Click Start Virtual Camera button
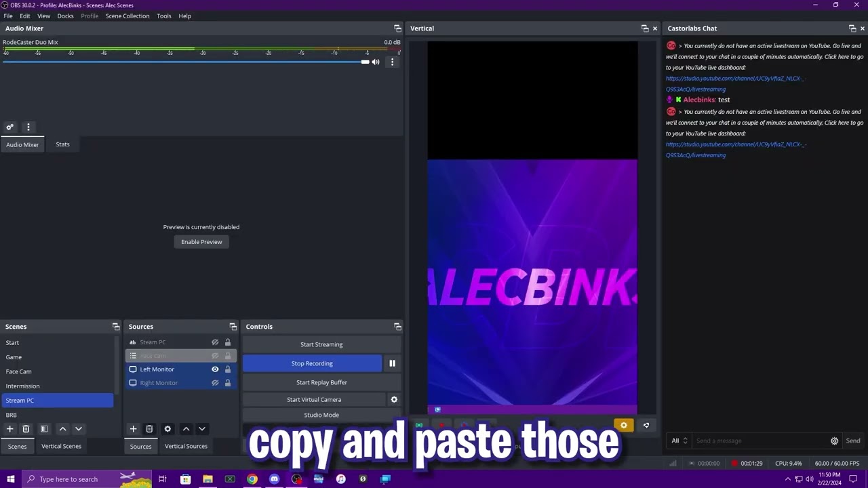868x488 pixels. pos(314,400)
